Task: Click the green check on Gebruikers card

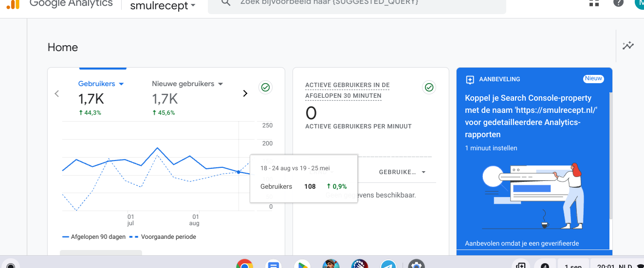Action: pos(265,88)
